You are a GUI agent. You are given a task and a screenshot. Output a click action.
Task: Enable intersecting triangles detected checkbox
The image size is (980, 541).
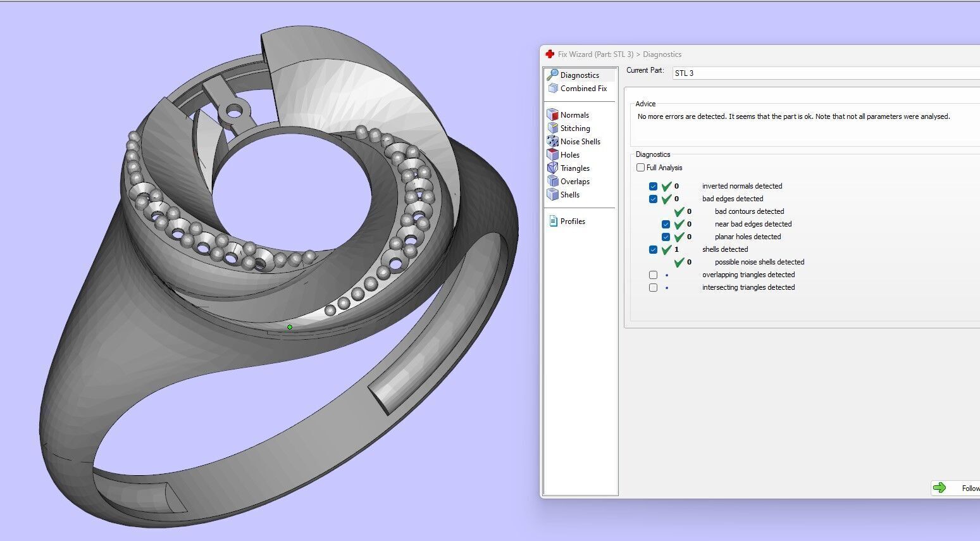pyautogui.click(x=653, y=288)
